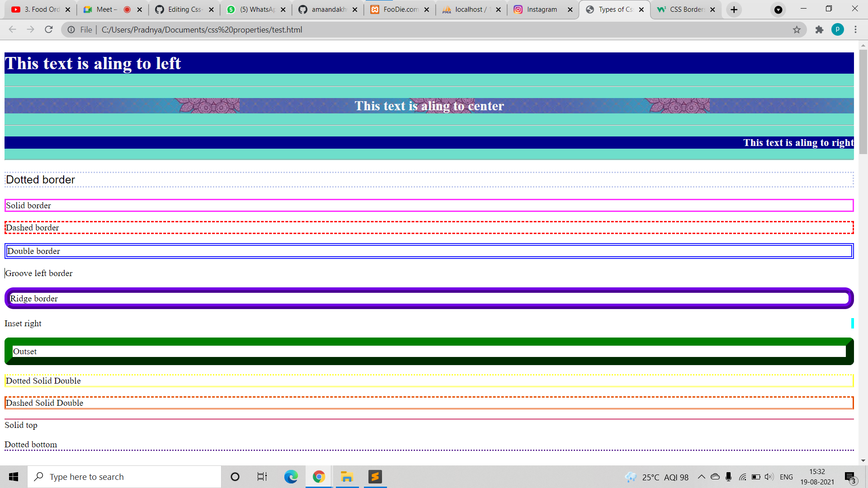Viewport: 868px width, 488px height.
Task: Close the Types of Css tab
Action: [x=641, y=9]
